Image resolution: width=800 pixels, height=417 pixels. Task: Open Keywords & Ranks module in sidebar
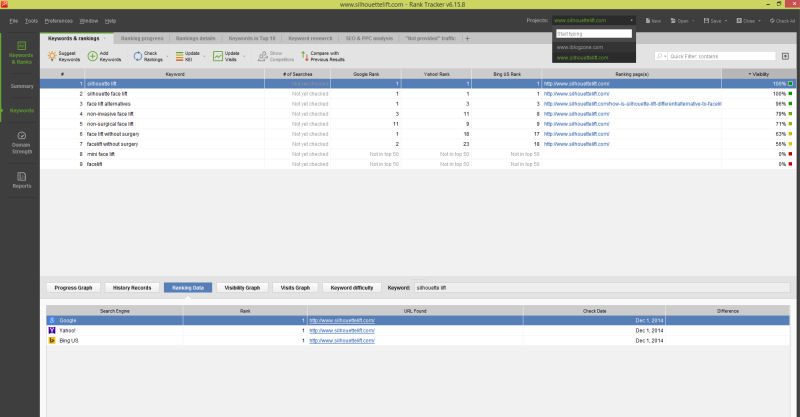[21, 53]
